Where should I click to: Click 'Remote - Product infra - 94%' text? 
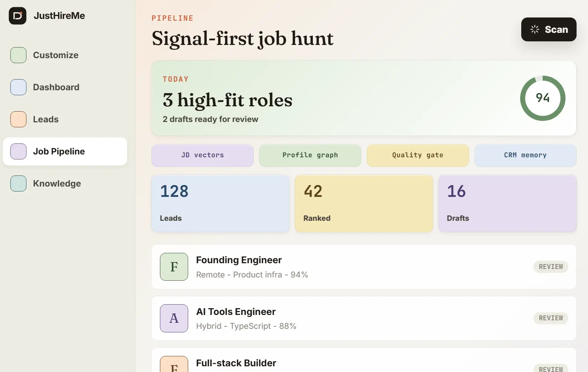252,275
